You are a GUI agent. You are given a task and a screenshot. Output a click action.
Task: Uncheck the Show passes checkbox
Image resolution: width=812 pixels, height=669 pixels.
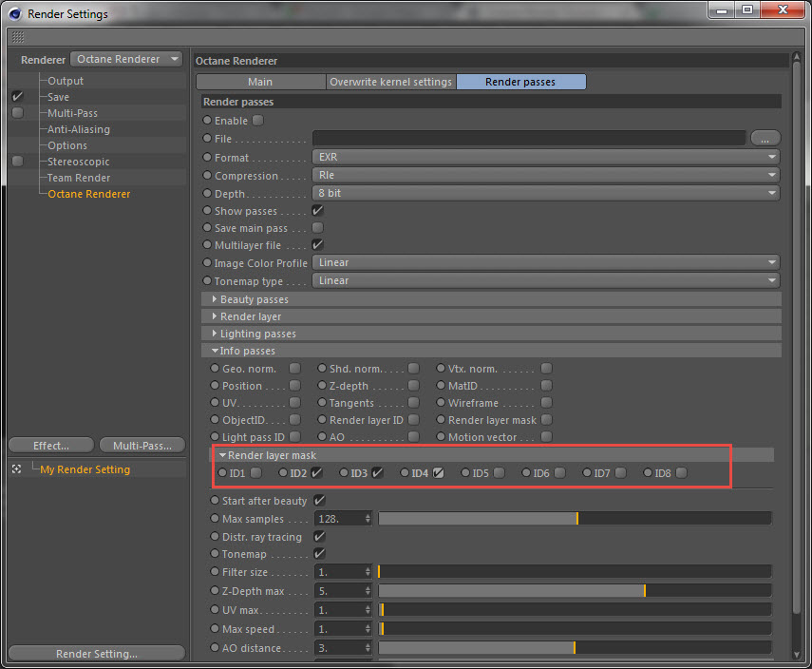[x=317, y=210]
